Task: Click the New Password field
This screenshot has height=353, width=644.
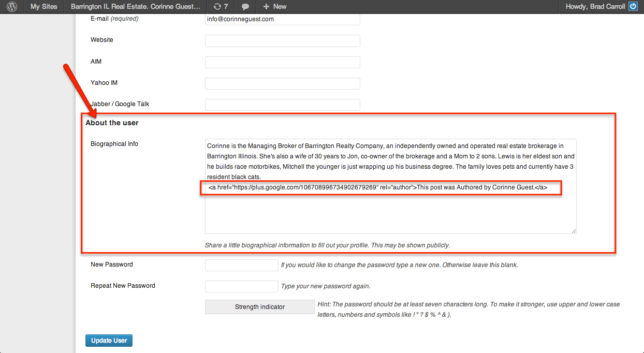Action: click(242, 265)
